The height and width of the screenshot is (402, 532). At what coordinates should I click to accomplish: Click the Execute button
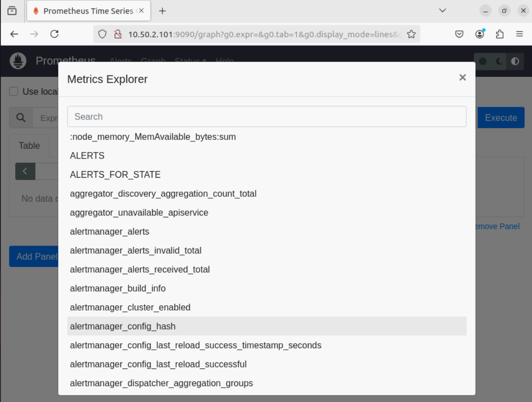coord(501,118)
